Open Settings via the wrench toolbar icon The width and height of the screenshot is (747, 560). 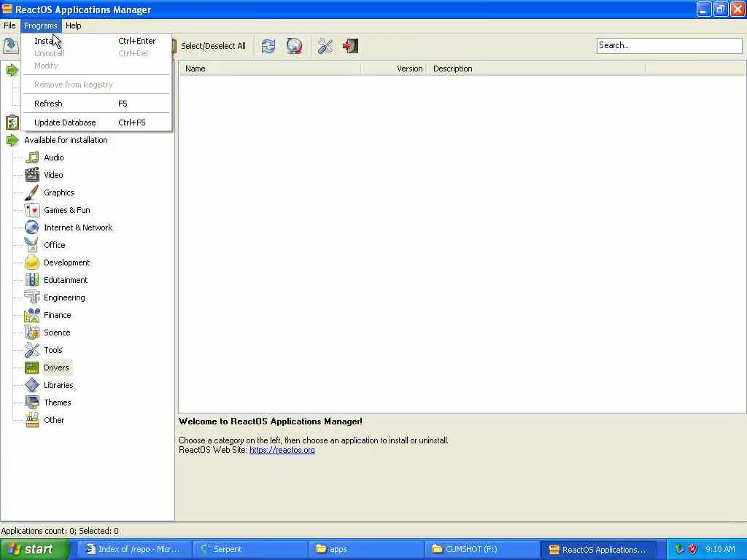[x=325, y=46]
